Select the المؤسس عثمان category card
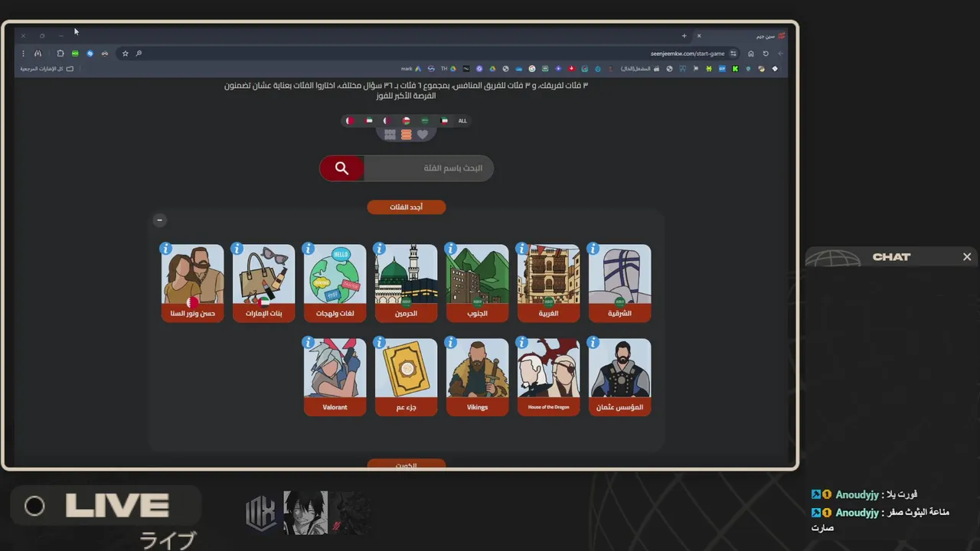Viewport: 980px width, 551px height. (x=620, y=377)
